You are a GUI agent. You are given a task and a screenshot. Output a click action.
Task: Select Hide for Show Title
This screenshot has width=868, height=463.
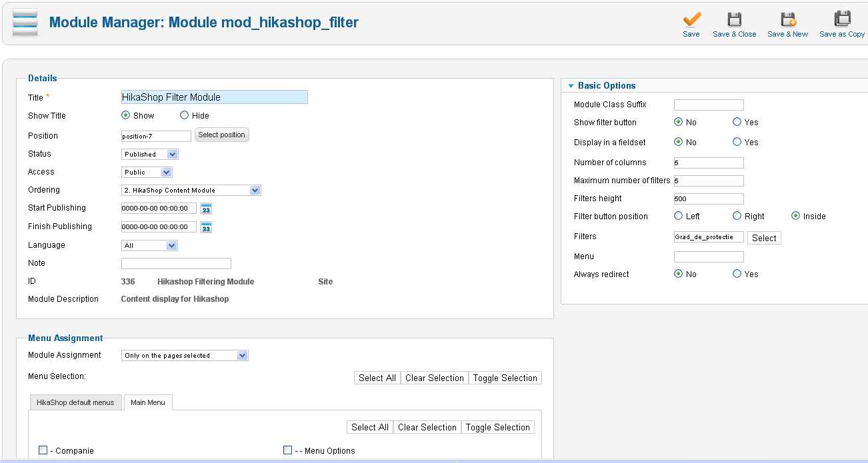(185, 115)
